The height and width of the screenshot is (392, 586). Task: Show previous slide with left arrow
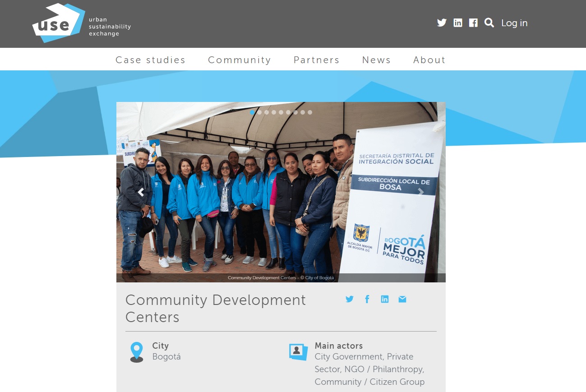point(141,193)
